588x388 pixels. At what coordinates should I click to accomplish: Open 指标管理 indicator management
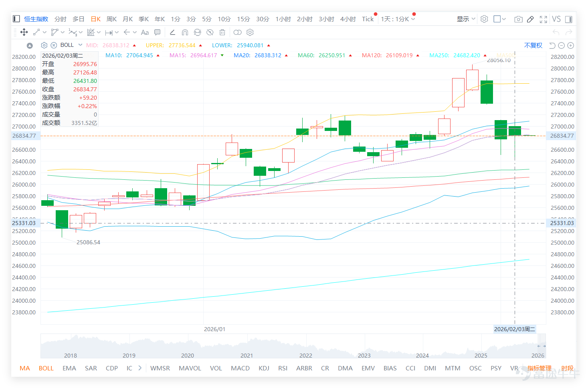[x=540, y=368]
